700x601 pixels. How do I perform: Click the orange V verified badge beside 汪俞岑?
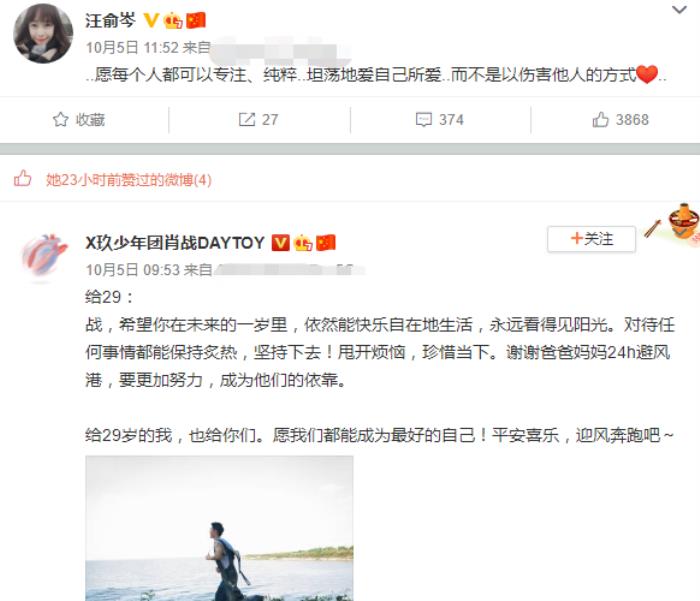pyautogui.click(x=151, y=20)
